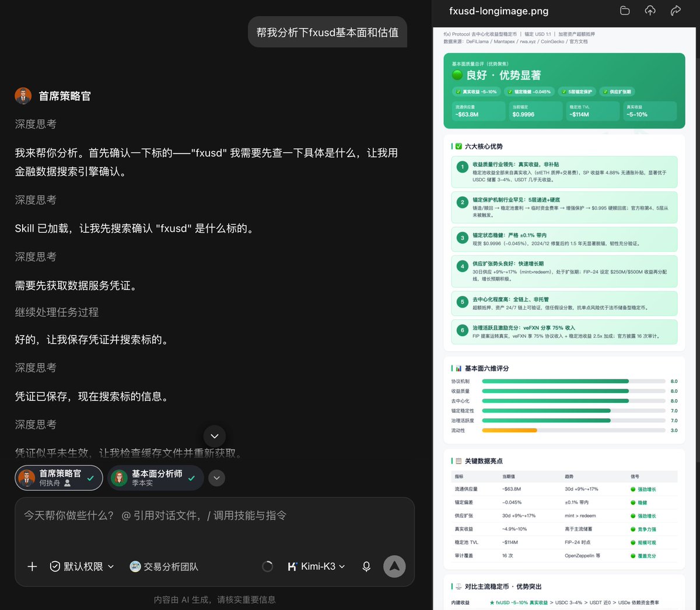Click the 首席策略官 avatar in the chat
Screen dimensions: 700x610
point(23,96)
